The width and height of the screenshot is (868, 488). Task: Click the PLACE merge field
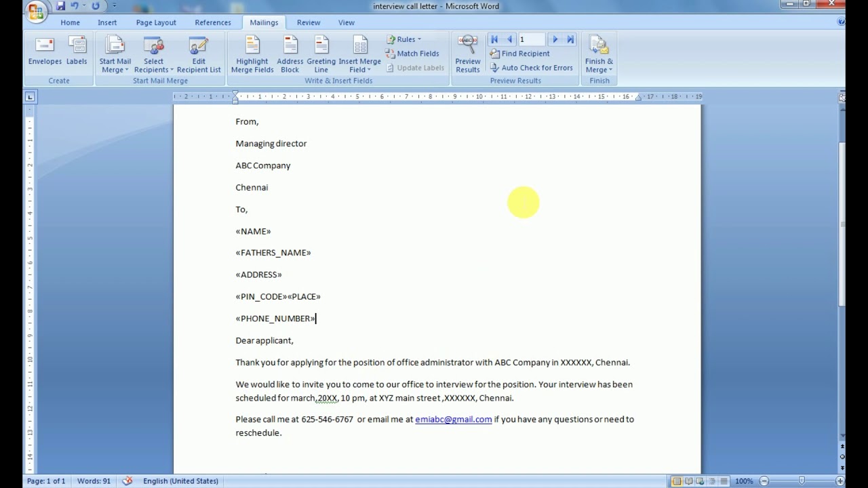click(304, 296)
